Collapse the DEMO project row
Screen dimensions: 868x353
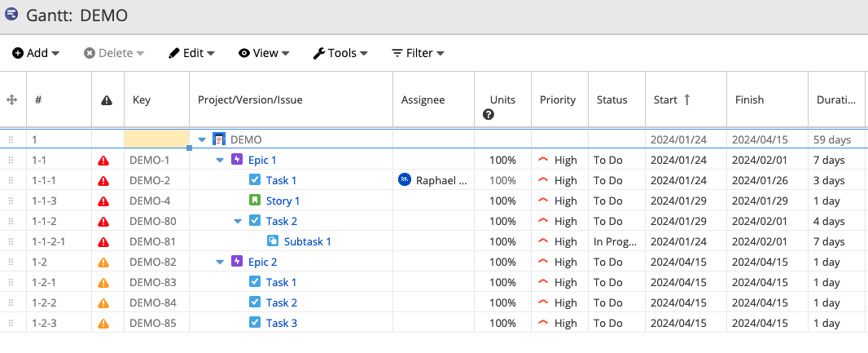202,140
